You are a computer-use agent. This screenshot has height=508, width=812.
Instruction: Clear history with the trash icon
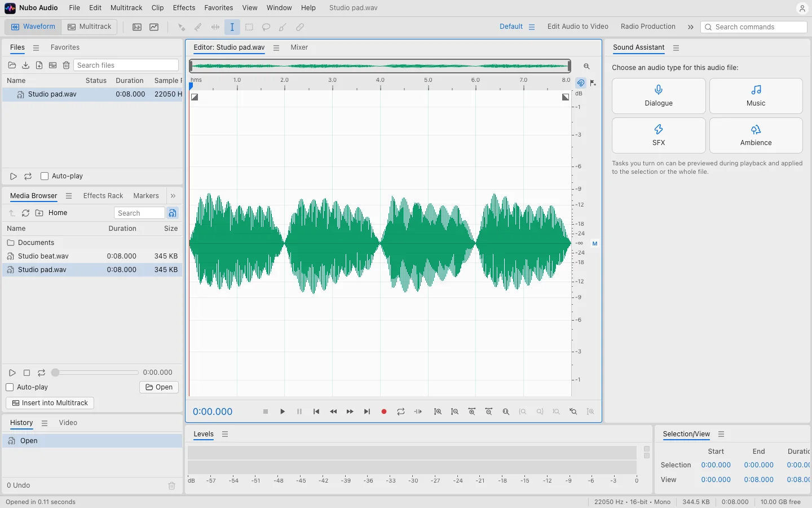pyautogui.click(x=172, y=485)
